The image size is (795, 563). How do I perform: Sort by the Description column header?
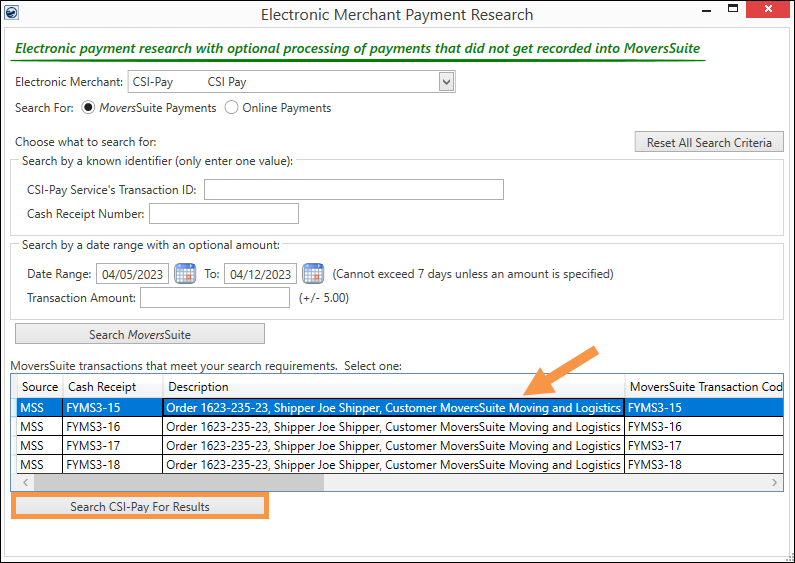[x=393, y=386]
